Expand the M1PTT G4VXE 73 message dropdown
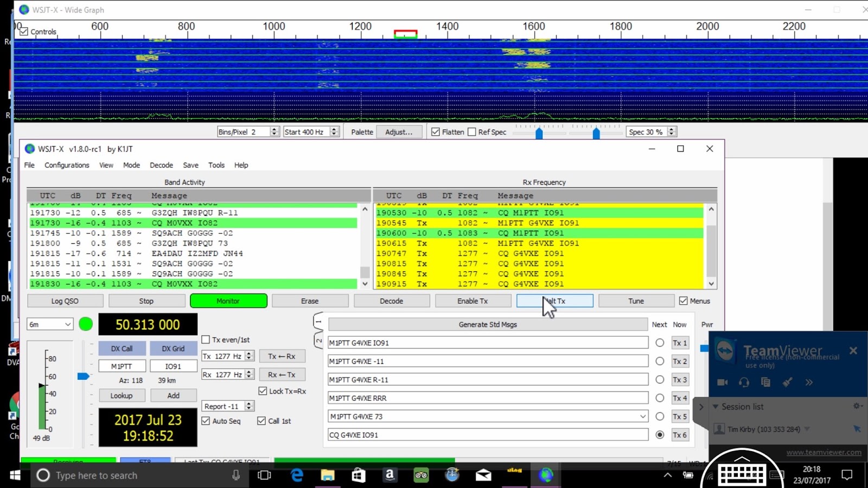 point(643,416)
